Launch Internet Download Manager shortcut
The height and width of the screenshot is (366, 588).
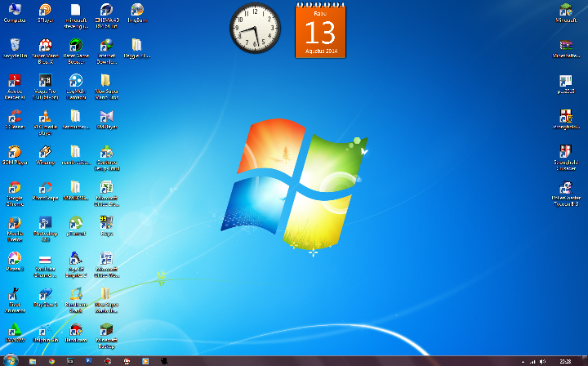click(x=107, y=51)
